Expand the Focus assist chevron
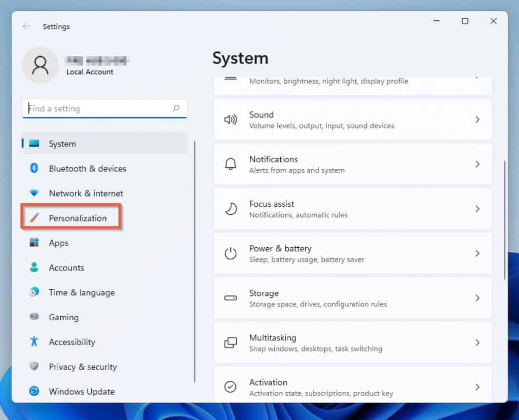The width and height of the screenshot is (519, 420). pos(477,209)
